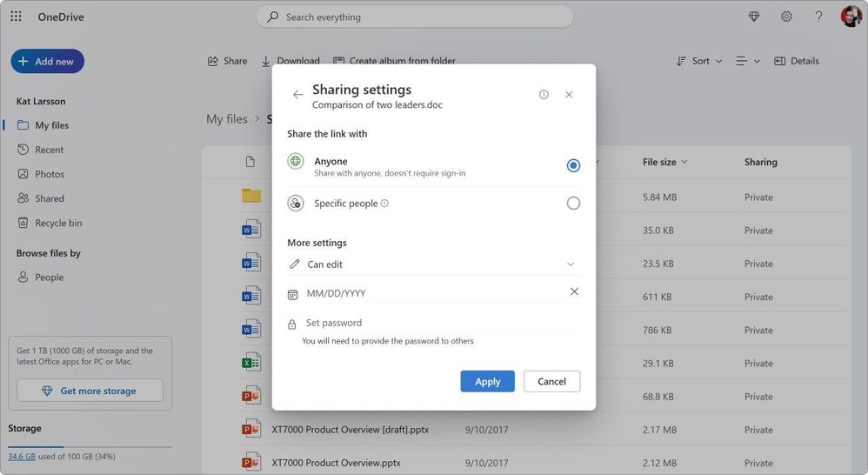The height and width of the screenshot is (475, 868).
Task: Go back using the dialog's back arrow
Action: [x=298, y=95]
